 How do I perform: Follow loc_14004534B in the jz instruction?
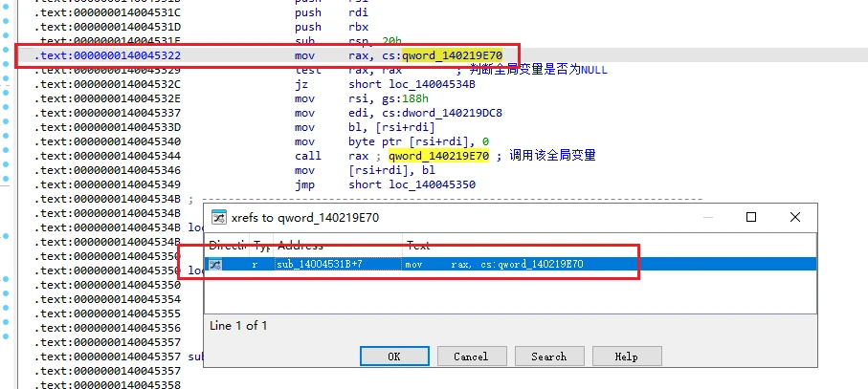pos(412,84)
